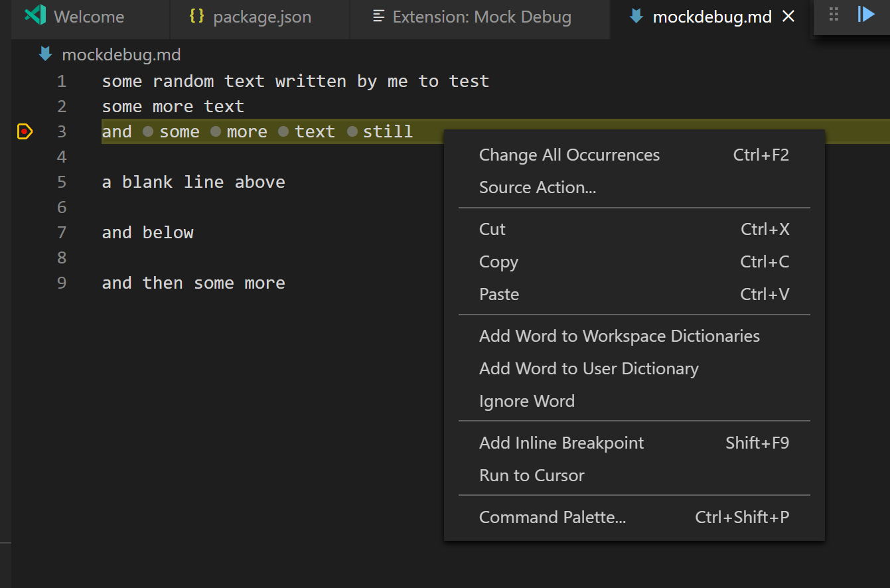This screenshot has height=588, width=890.
Task: Toggle the inline breakpoint dot before "some"
Action: point(147,131)
